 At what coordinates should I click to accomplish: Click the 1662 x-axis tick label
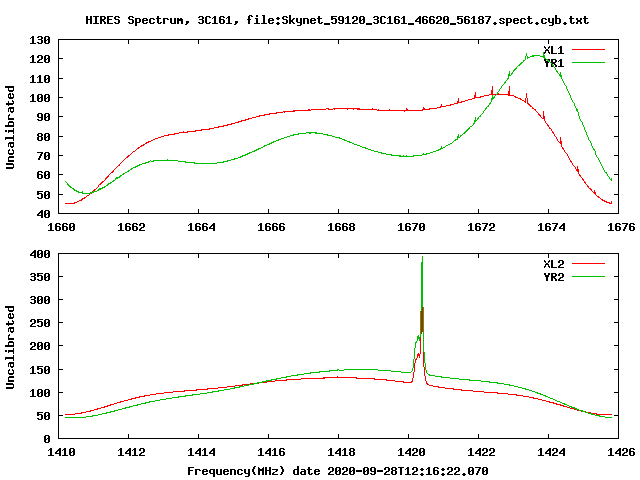(131, 227)
